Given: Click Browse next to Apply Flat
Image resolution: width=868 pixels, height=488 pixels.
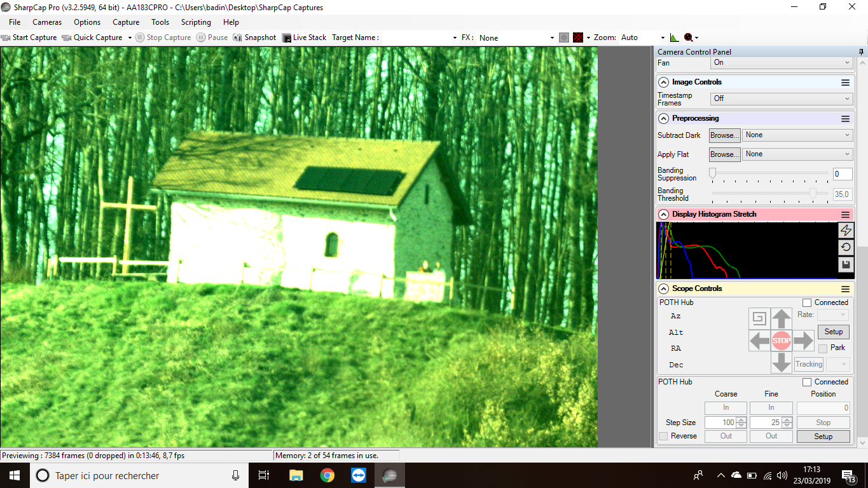Looking at the screenshot, I should tap(725, 154).
